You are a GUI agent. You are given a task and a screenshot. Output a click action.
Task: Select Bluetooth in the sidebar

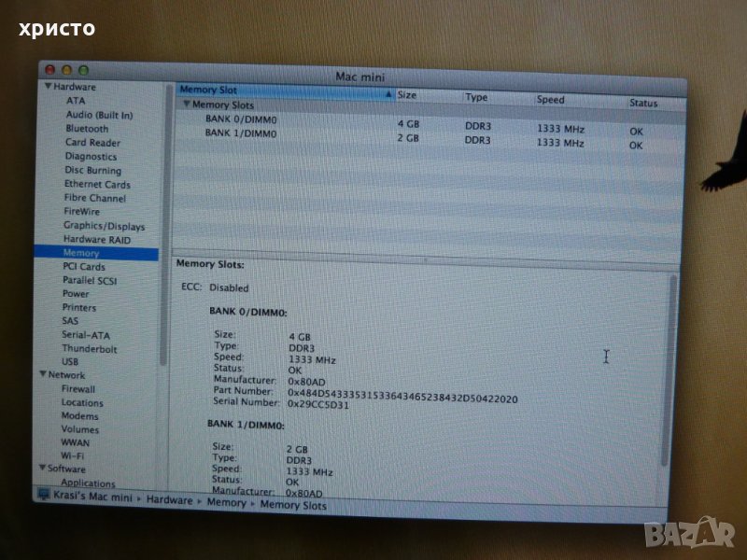point(87,129)
